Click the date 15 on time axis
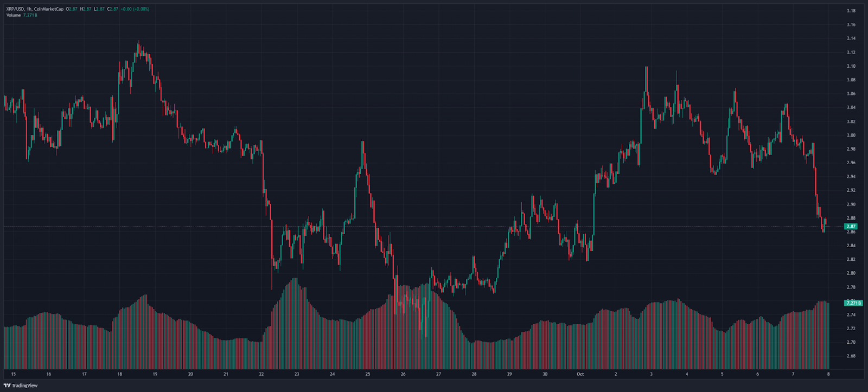This screenshot has height=392, width=868. pos(14,374)
